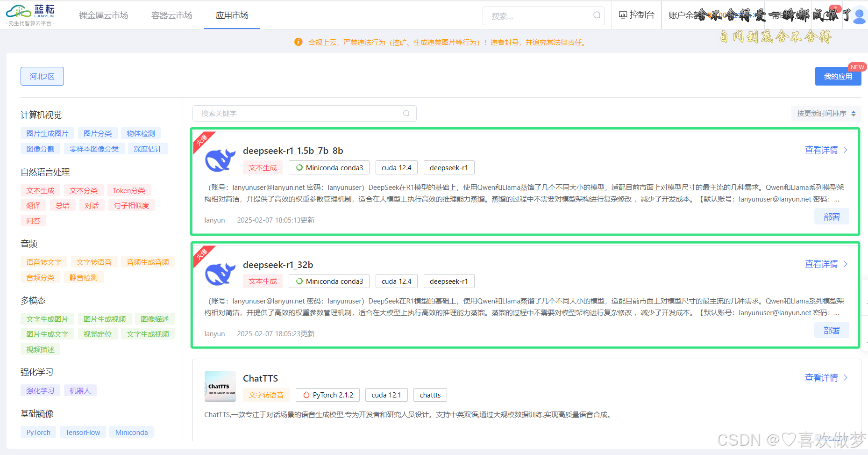Filter by 文本生成 category tag in sidebar

pyautogui.click(x=40, y=191)
